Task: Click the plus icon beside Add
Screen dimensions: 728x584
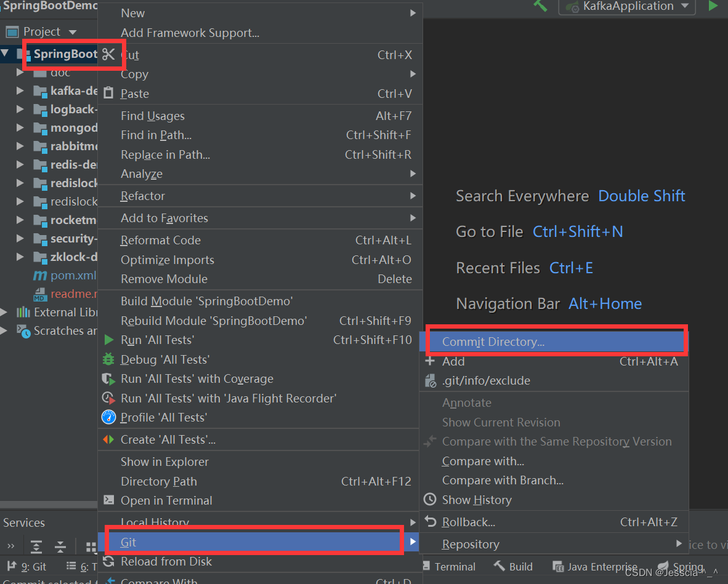Action: point(431,361)
